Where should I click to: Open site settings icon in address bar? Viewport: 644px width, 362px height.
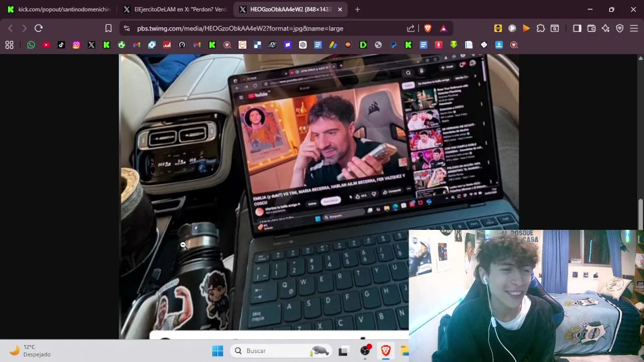(127, 28)
